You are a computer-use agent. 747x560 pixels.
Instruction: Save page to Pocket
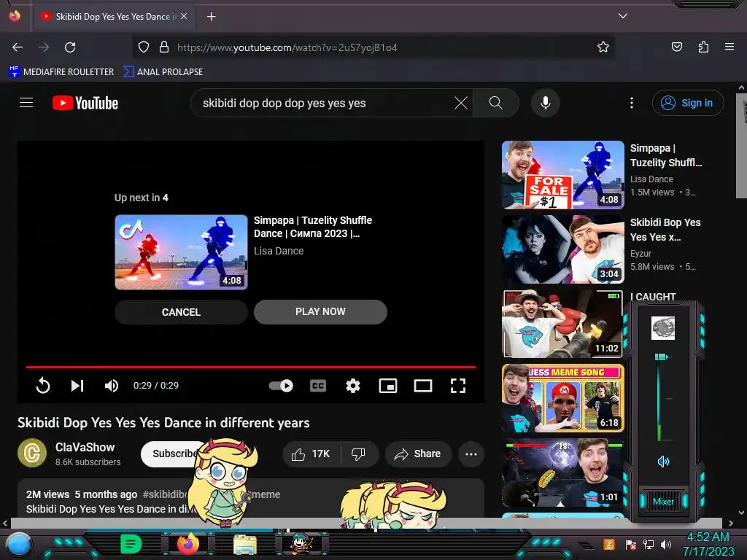click(676, 47)
